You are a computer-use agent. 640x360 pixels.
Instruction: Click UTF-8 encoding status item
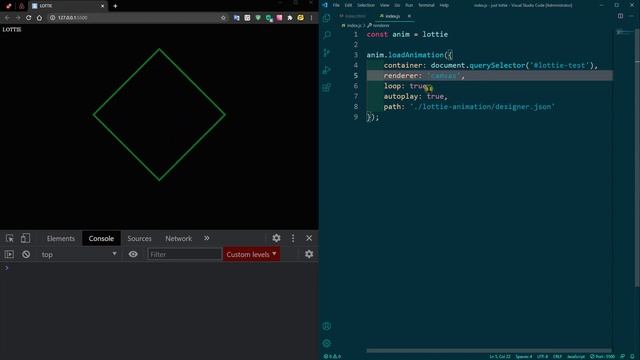tap(542, 356)
